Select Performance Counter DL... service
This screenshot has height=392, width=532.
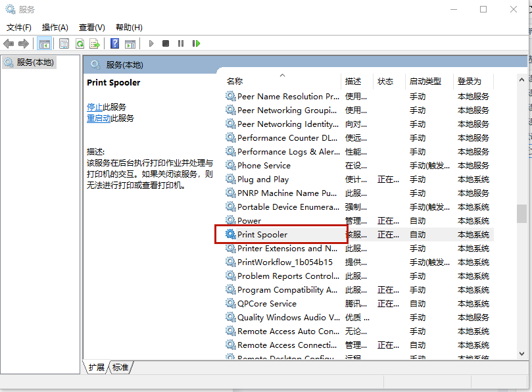pos(359,138)
